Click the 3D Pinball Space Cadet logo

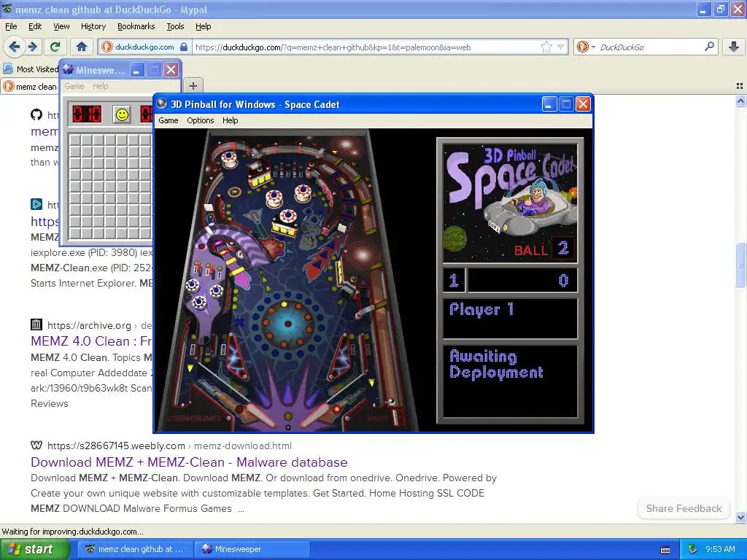(510, 204)
